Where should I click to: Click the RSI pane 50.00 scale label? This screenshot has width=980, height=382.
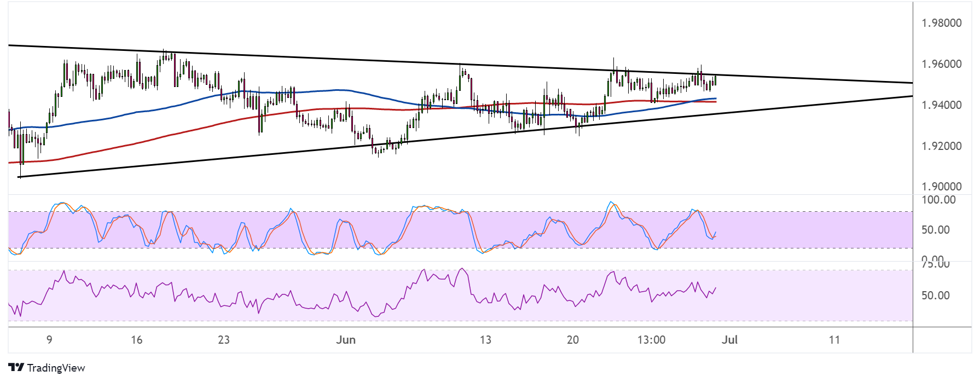(935, 296)
